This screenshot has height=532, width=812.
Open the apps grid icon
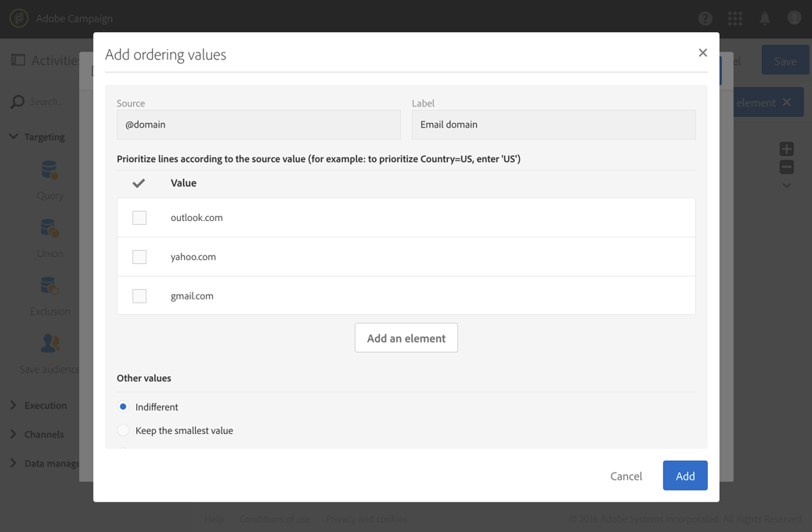click(x=734, y=18)
